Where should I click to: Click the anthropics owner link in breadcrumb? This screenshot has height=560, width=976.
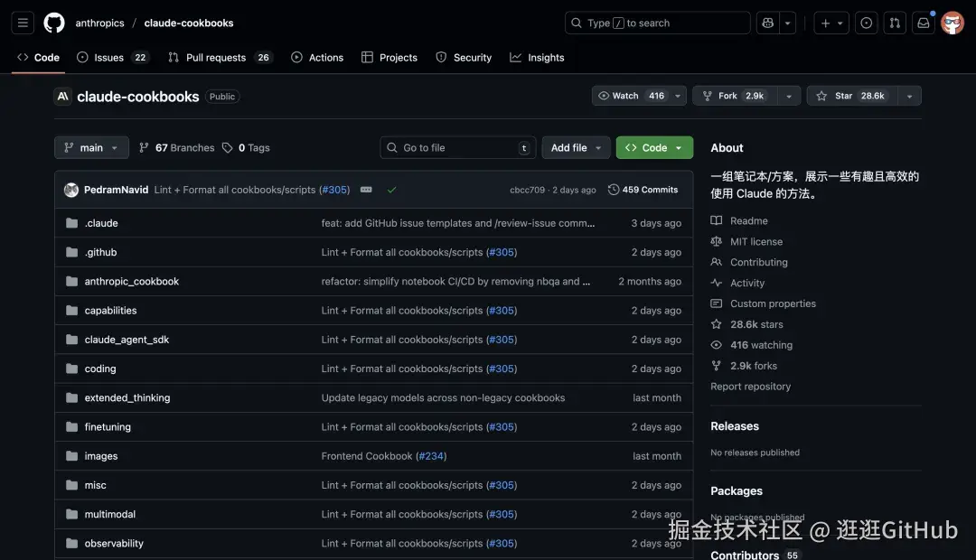(x=99, y=23)
